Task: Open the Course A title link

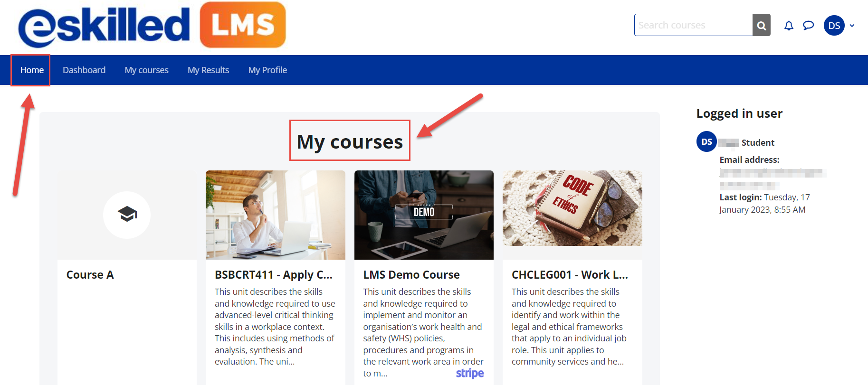Action: click(x=90, y=275)
